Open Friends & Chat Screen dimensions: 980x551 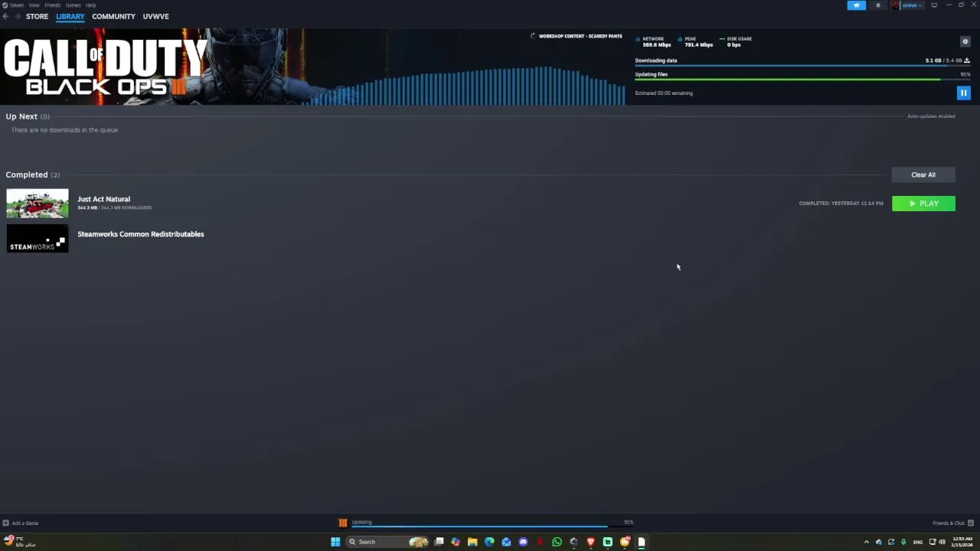click(x=953, y=523)
